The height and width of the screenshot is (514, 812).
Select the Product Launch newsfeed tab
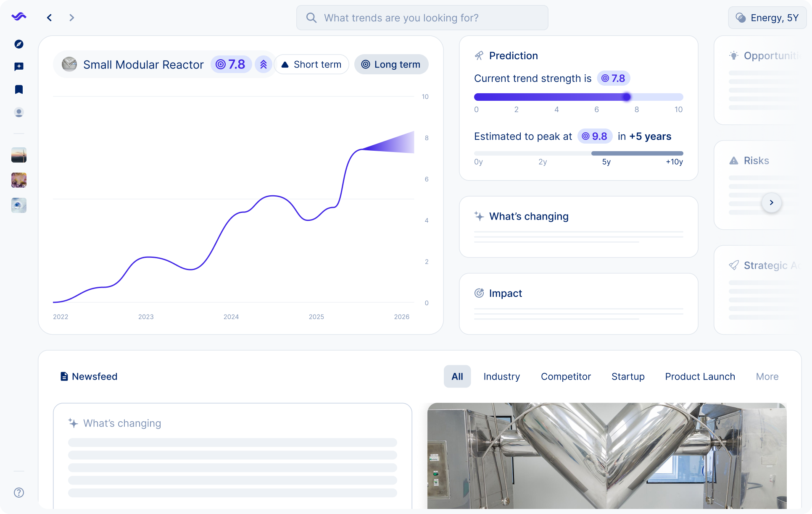point(700,377)
